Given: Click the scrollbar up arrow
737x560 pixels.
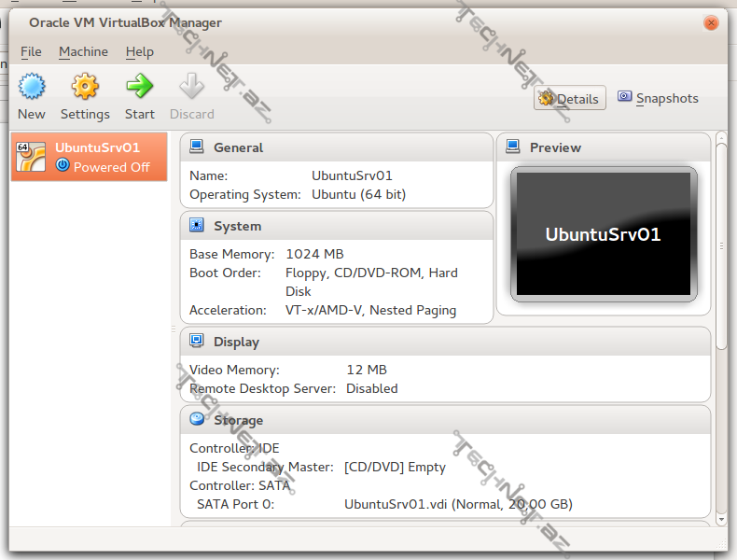Looking at the screenshot, I should pyautogui.click(x=721, y=137).
